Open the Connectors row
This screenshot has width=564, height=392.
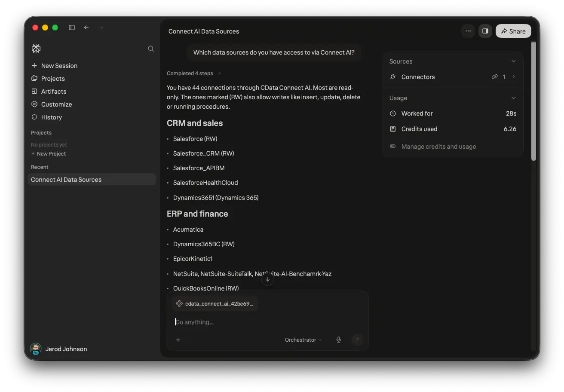tap(453, 77)
